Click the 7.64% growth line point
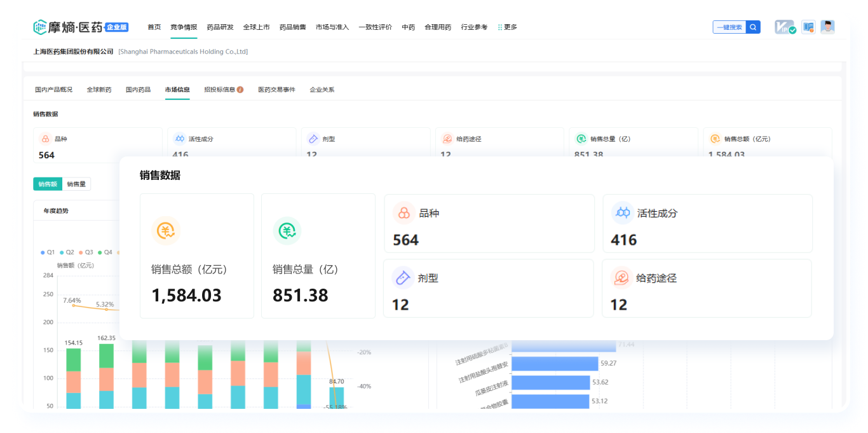This screenshot has height=433, width=868. pos(74,306)
